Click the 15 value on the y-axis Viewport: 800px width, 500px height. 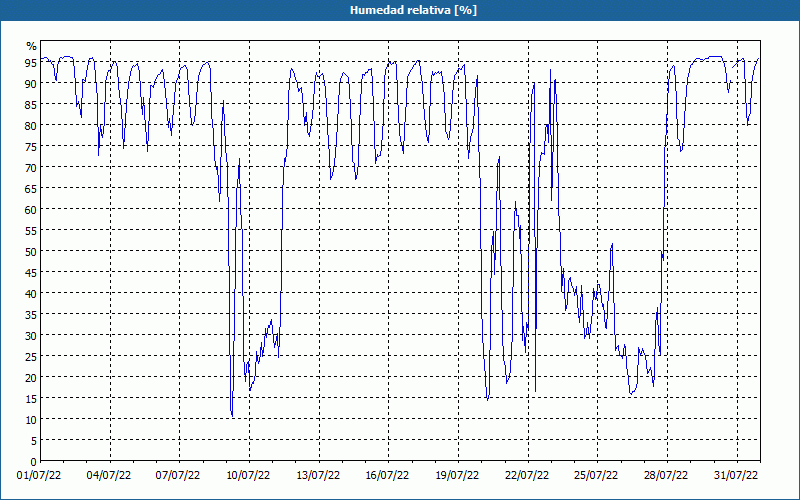(31, 398)
